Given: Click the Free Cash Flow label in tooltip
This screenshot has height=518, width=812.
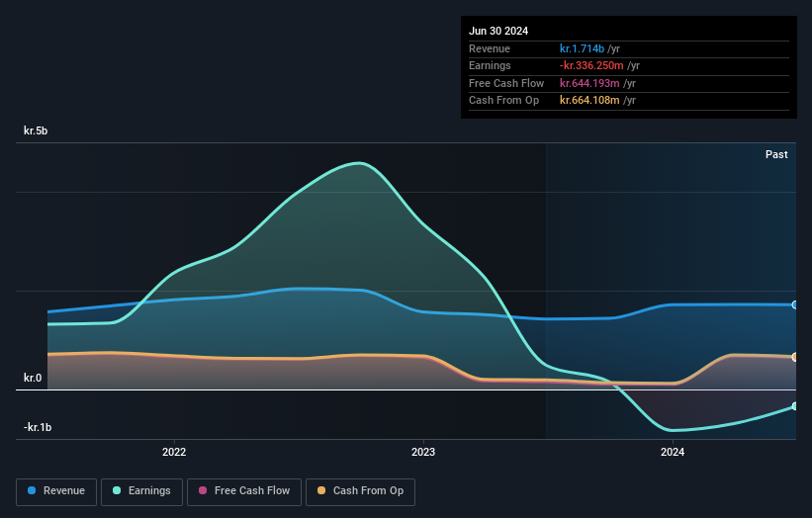Looking at the screenshot, I should click(x=506, y=83).
